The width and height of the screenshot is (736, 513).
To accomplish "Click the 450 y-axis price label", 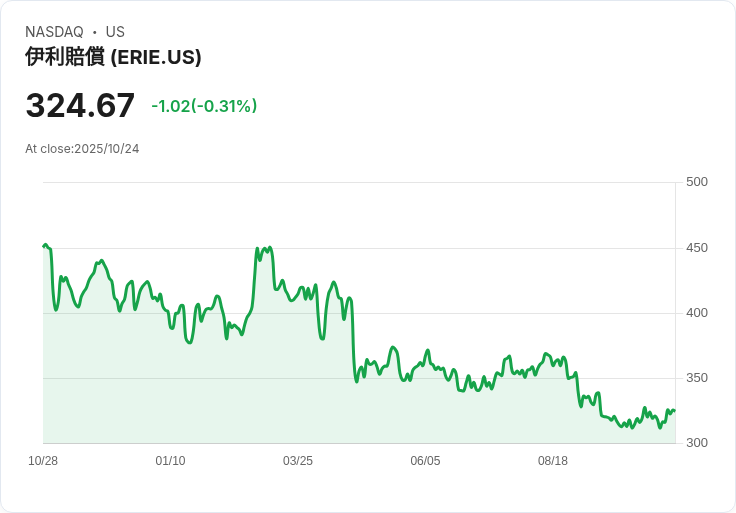I will tap(697, 248).
